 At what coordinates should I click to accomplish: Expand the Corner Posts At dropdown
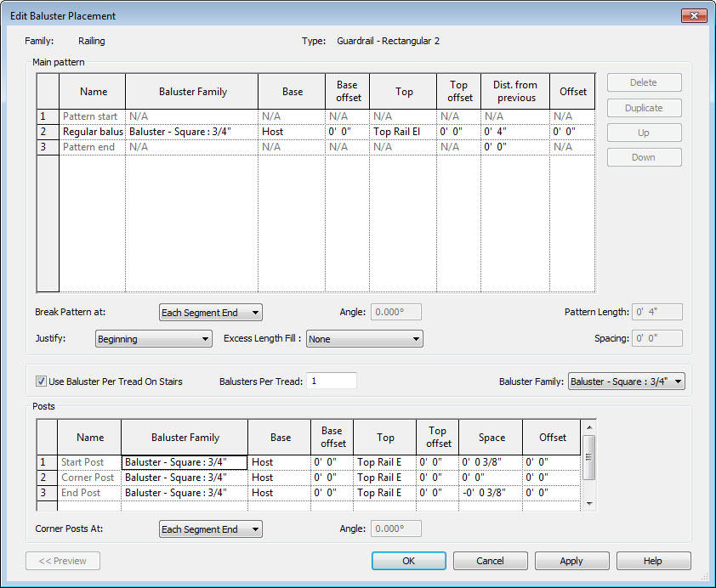click(x=211, y=529)
